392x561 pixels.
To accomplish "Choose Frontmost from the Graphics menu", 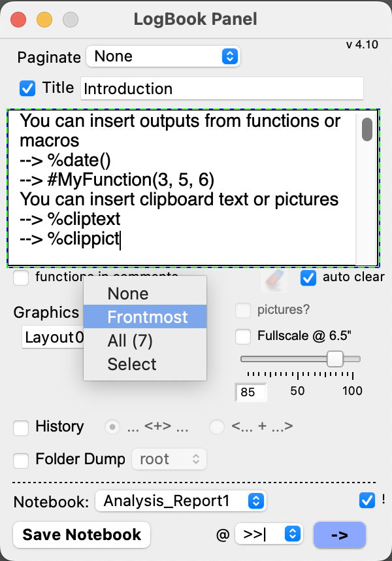I will 147,317.
